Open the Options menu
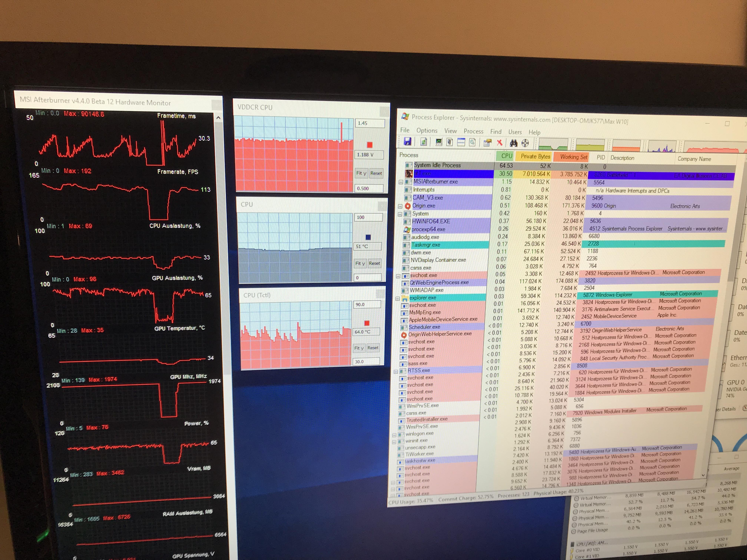 [x=427, y=131]
